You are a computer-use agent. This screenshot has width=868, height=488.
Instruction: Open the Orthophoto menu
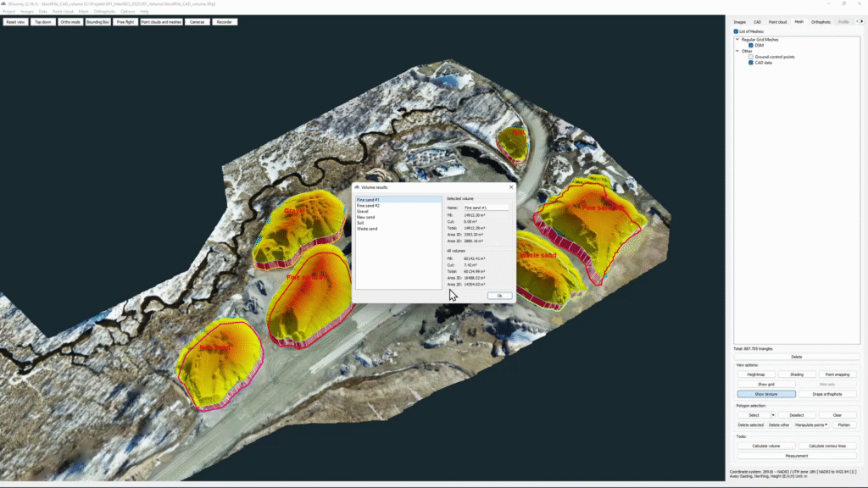click(x=104, y=12)
